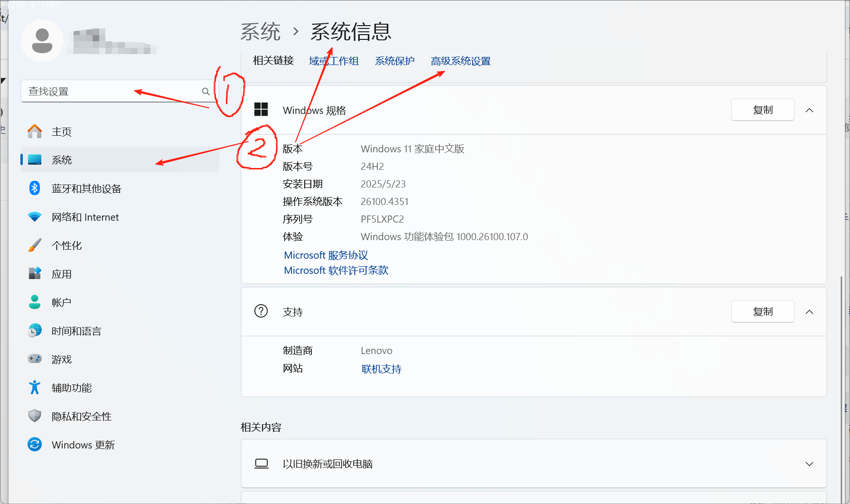Open the 联机支持 website link
The image size is (850, 504).
pyautogui.click(x=381, y=369)
